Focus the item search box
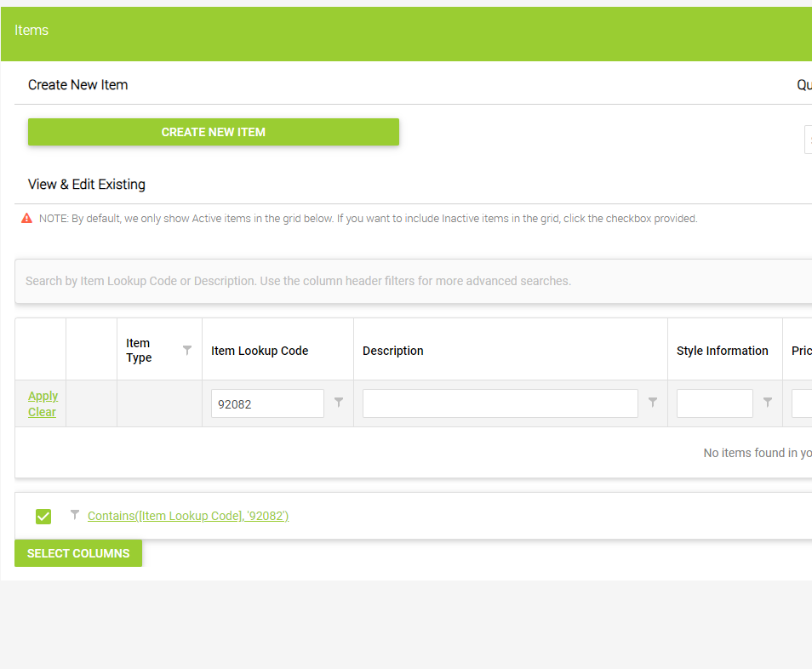The image size is (812, 669). (x=414, y=281)
